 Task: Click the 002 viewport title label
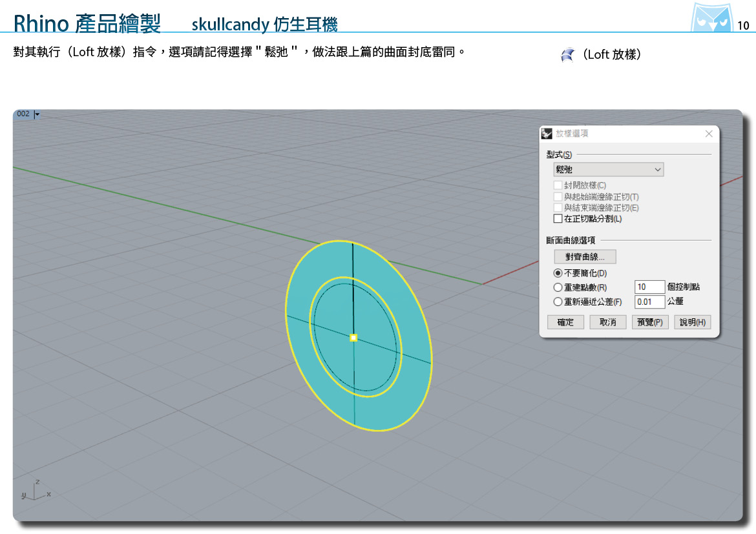point(23,114)
